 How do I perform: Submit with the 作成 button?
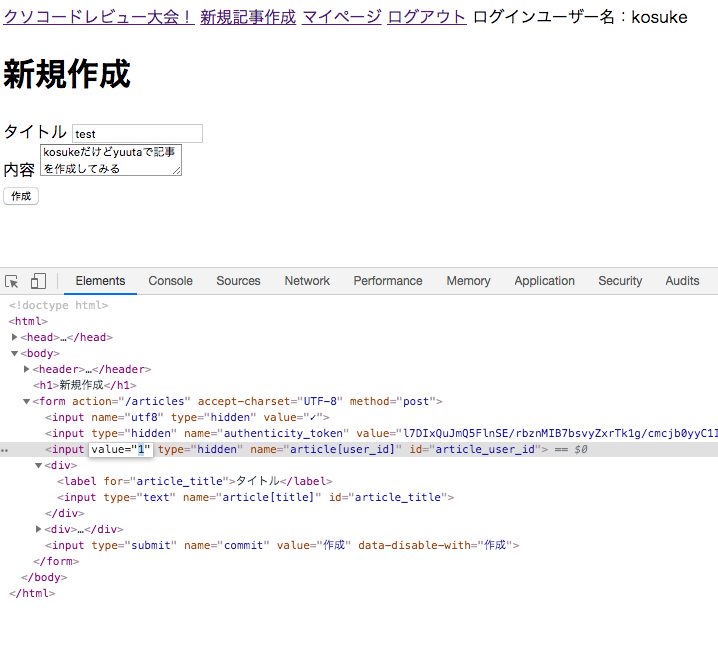(x=21, y=196)
